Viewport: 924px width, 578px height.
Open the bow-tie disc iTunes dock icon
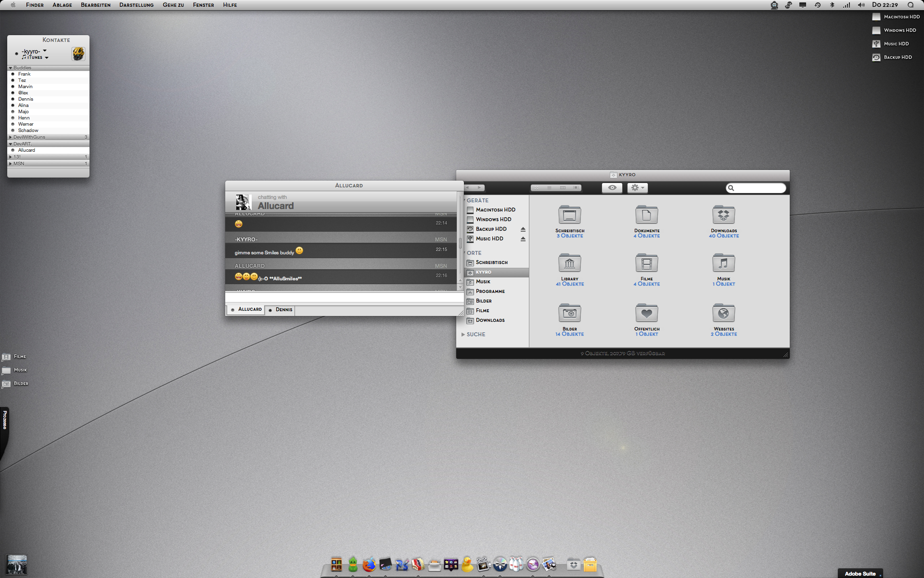500,564
